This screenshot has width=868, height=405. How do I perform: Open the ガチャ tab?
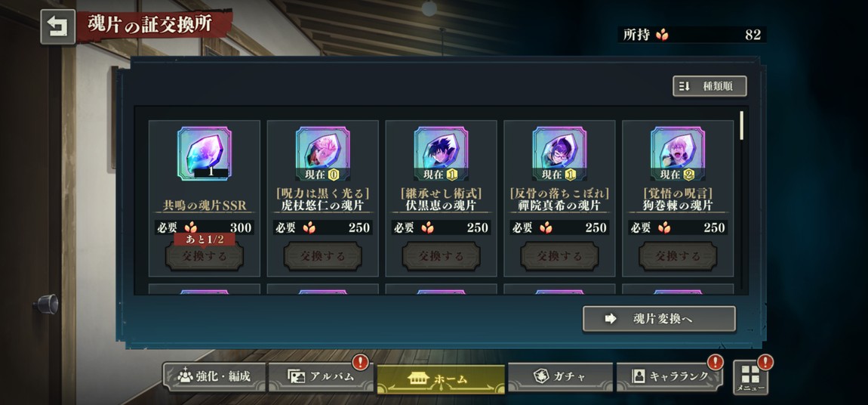(x=560, y=377)
